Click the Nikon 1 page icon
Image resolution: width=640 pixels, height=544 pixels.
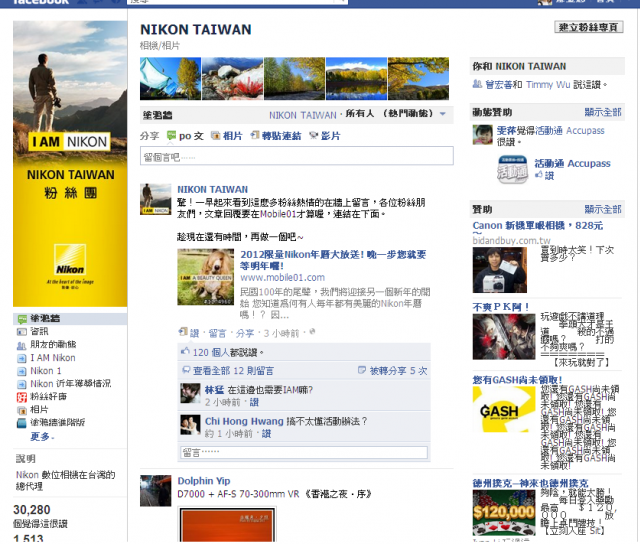coord(22,371)
